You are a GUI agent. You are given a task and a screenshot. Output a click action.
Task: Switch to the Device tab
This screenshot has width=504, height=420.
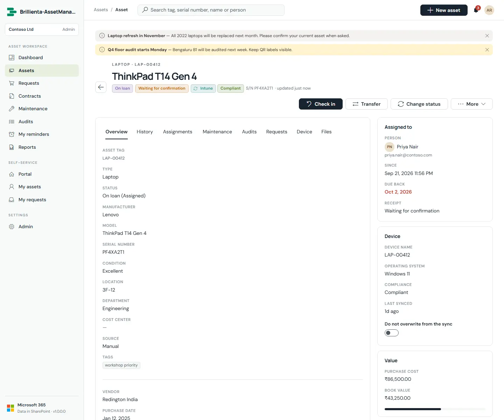tap(304, 132)
